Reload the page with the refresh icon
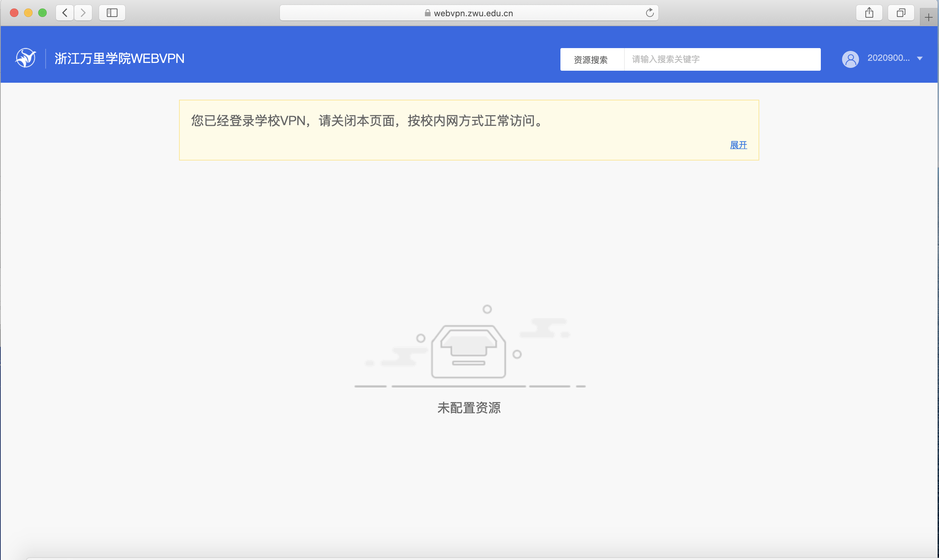The width and height of the screenshot is (939, 560). point(649,13)
